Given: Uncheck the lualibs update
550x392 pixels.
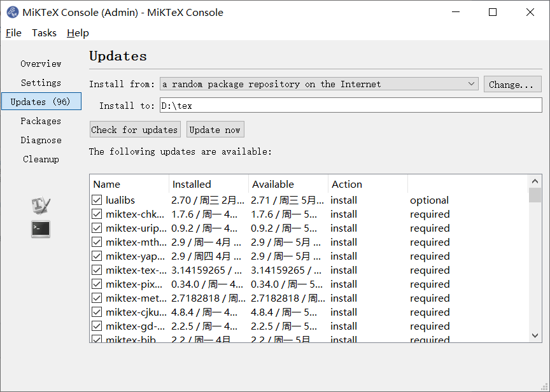Looking at the screenshot, I should tap(97, 200).
